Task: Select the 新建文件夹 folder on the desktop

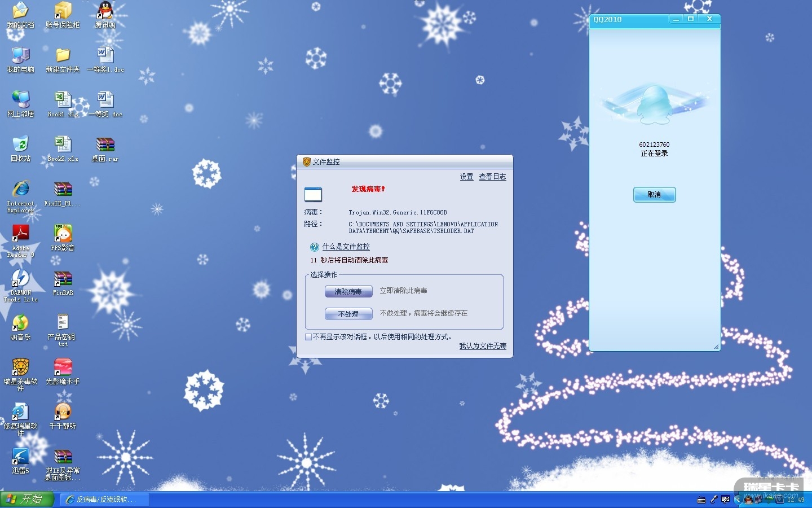Action: pos(63,60)
